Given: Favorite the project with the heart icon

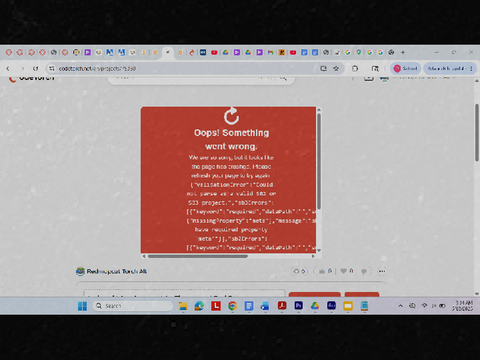Looking at the screenshot, I should pos(343,271).
